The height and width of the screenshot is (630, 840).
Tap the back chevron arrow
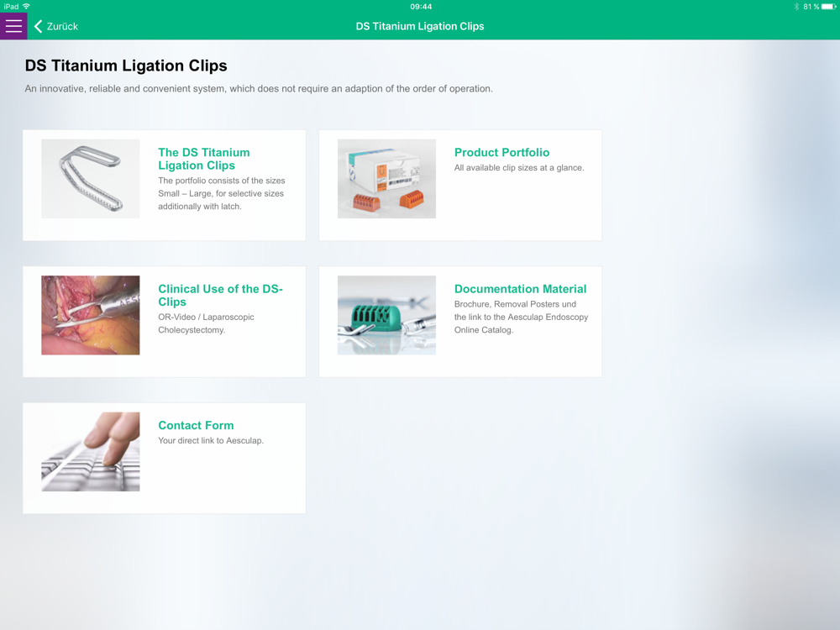(38, 26)
